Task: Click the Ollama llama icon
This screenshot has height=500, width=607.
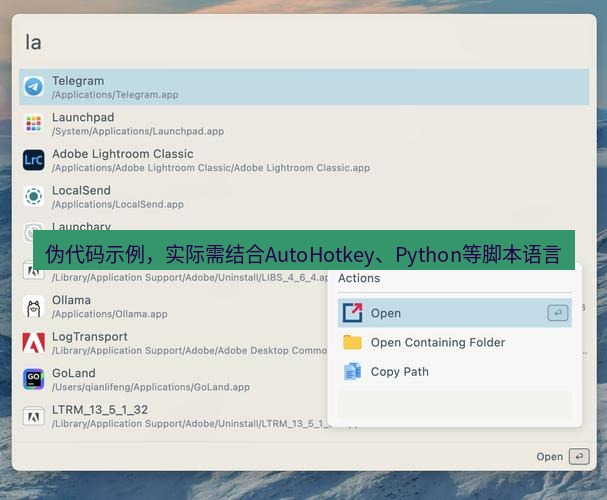Action: point(34,306)
